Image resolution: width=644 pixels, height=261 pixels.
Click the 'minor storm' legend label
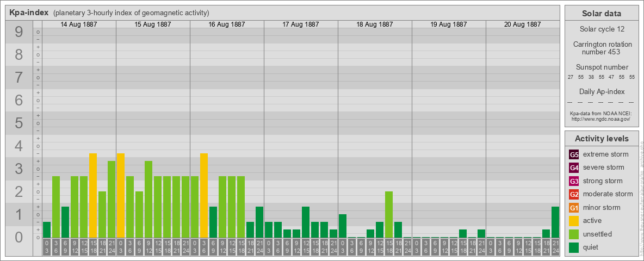[603, 208]
